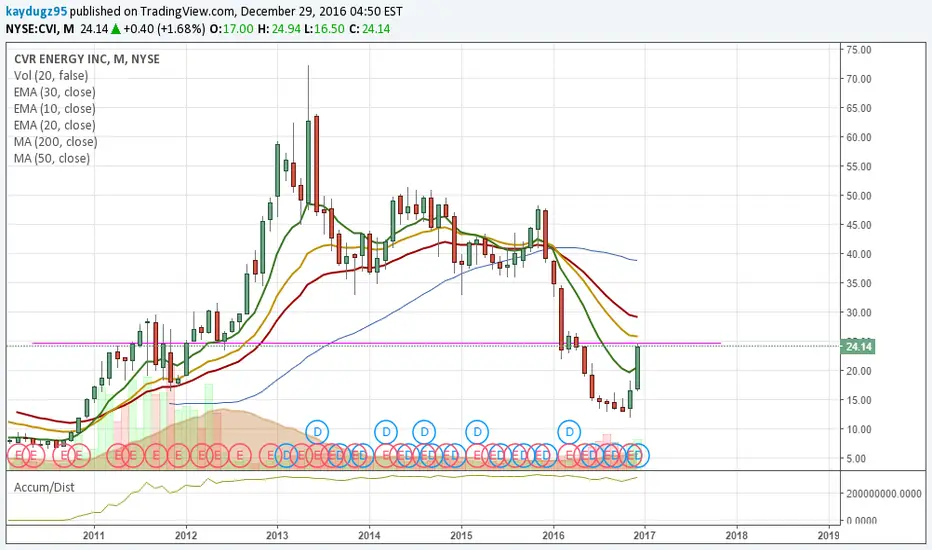Click the 45.00 price axis label
This screenshot has height=550, width=932.
tap(859, 225)
